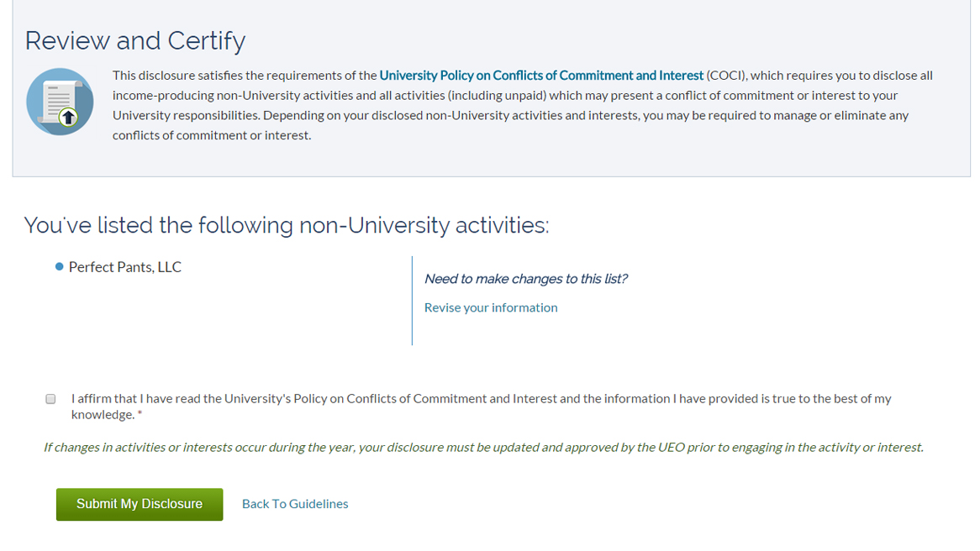Click the up-arrow badge on document icon
This screenshot has height=551, width=980.
point(68,117)
